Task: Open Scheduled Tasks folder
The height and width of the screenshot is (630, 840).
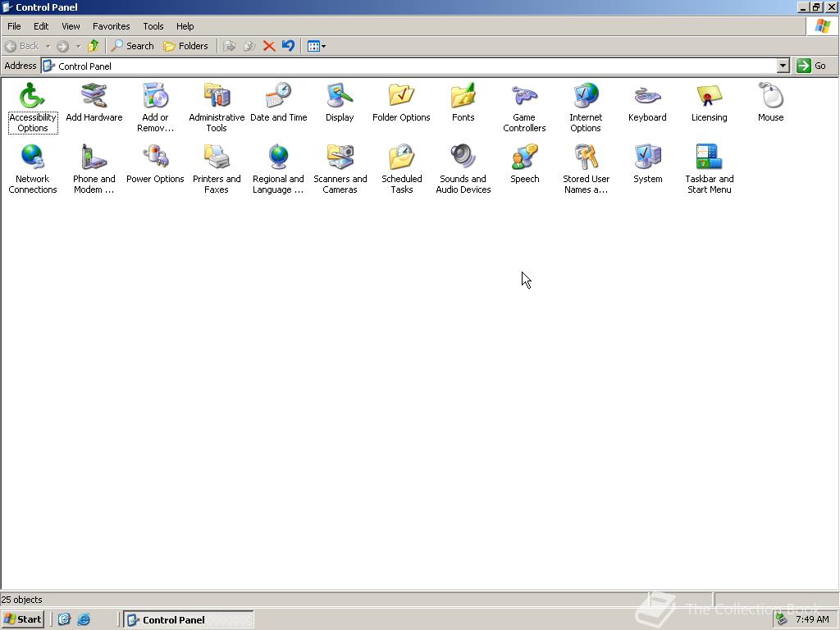Action: click(x=402, y=169)
